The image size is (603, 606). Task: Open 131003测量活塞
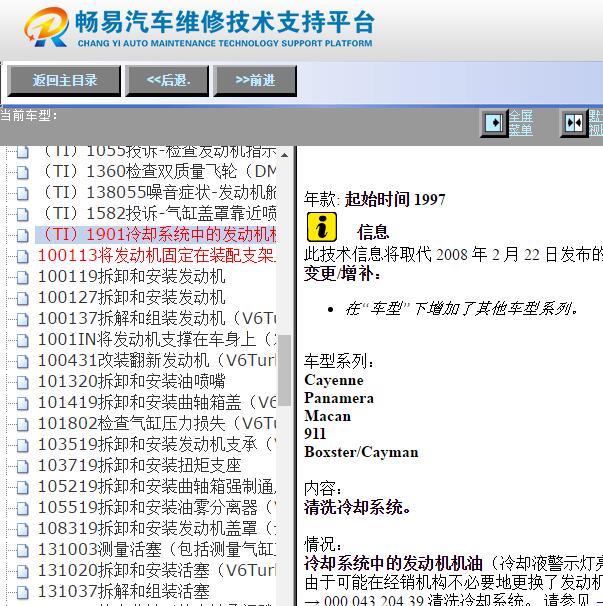click(x=157, y=549)
